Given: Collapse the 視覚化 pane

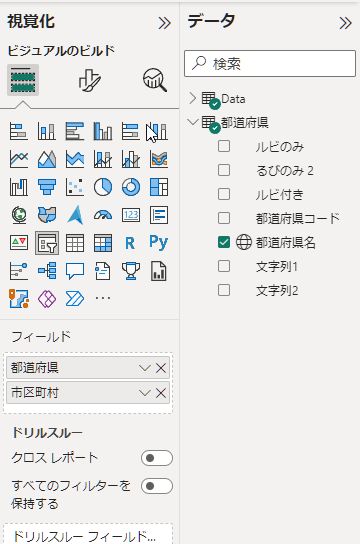Looking at the screenshot, I should click(x=164, y=23).
